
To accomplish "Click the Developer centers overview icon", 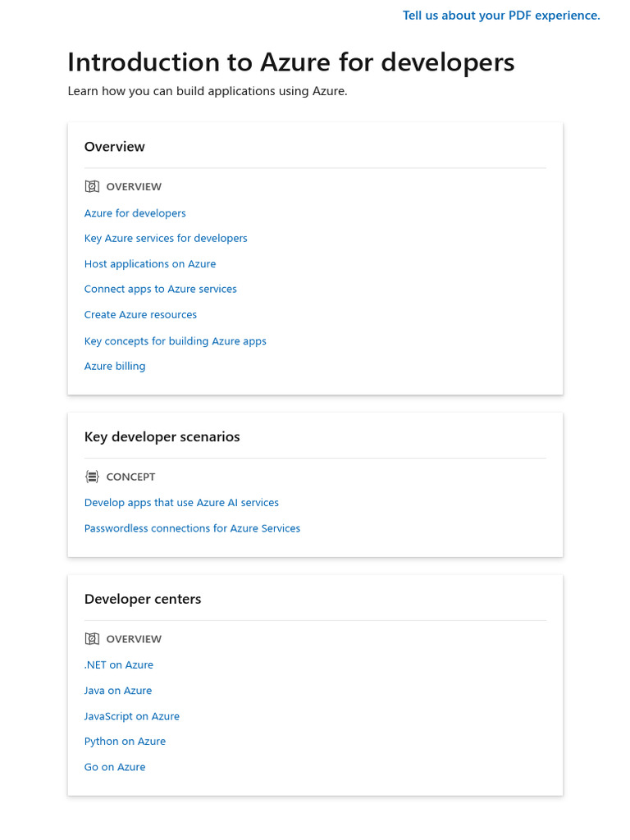I will point(92,639).
